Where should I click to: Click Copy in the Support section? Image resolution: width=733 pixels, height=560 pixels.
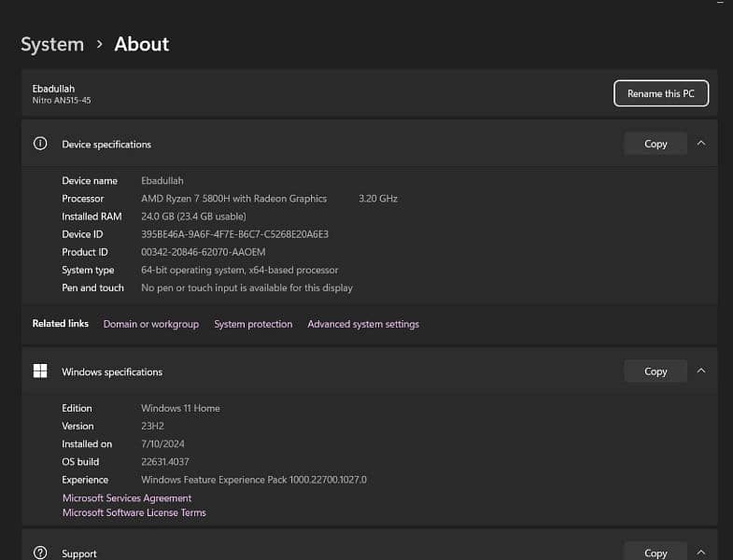click(x=655, y=553)
